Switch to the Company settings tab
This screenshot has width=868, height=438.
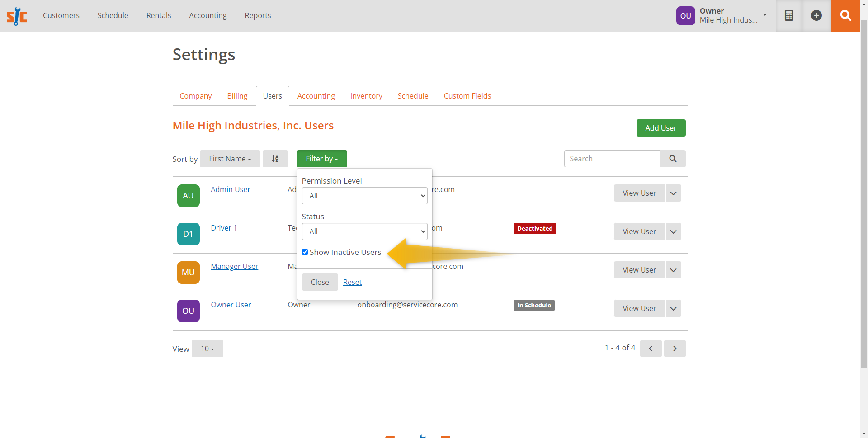click(x=196, y=96)
